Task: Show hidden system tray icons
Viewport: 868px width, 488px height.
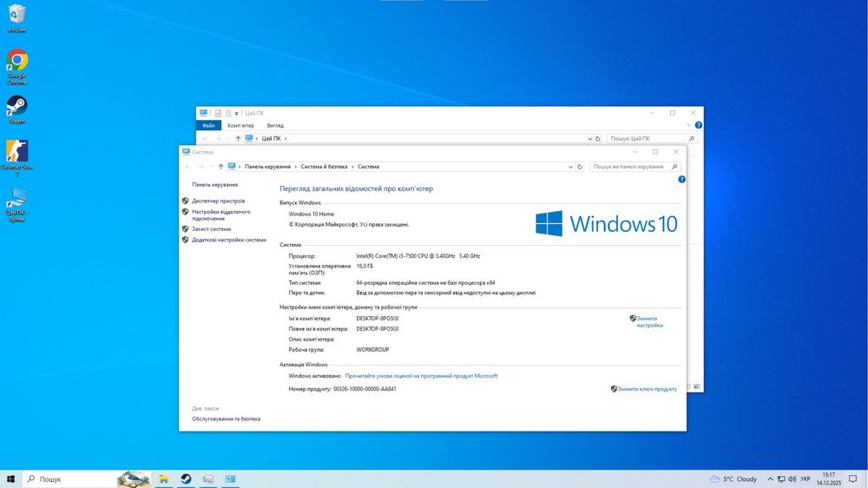Action: click(770, 479)
